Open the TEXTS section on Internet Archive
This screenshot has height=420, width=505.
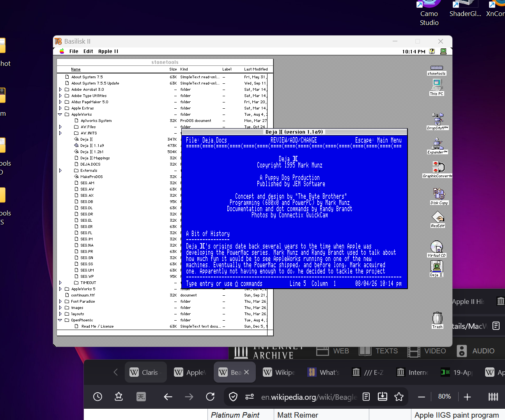(x=378, y=351)
